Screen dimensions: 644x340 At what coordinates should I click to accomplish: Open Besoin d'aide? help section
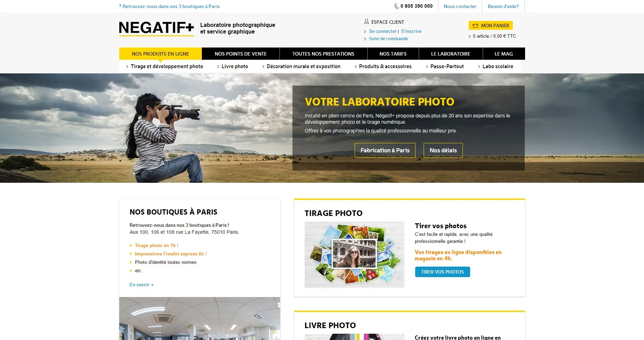point(503,6)
